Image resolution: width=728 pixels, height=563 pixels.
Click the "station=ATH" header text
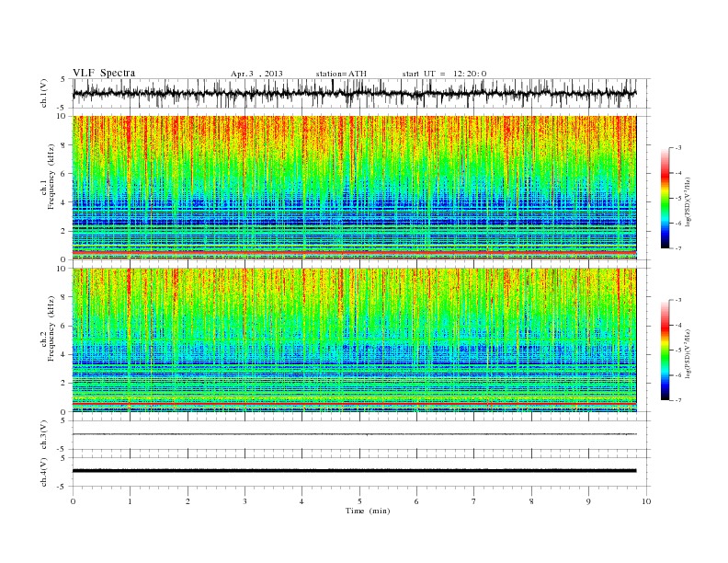click(x=341, y=74)
